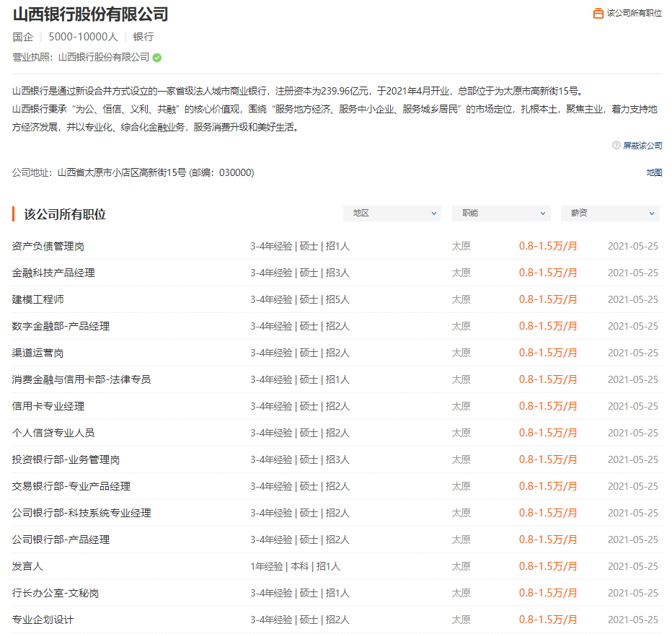
Task: Click the 屏蔽该公司 link
Action: pos(642,146)
